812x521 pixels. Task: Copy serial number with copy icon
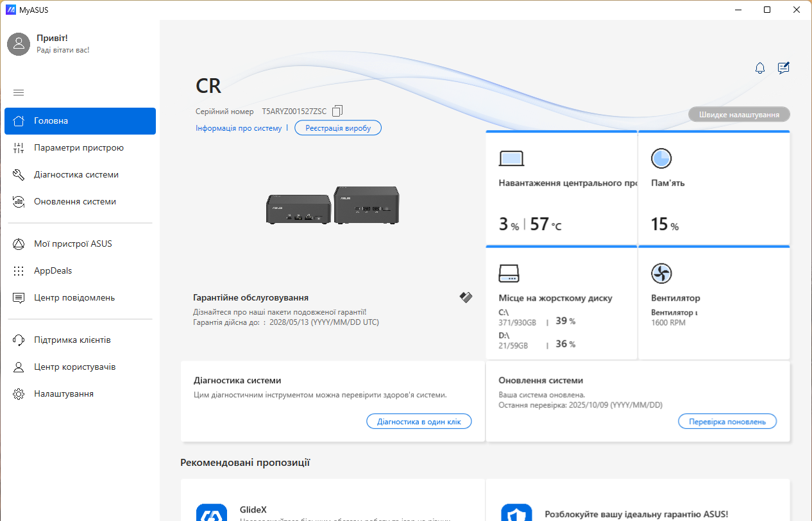[x=337, y=111]
